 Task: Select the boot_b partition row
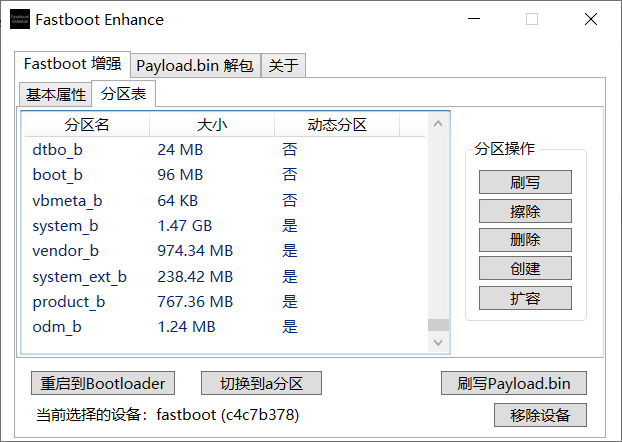click(x=225, y=175)
